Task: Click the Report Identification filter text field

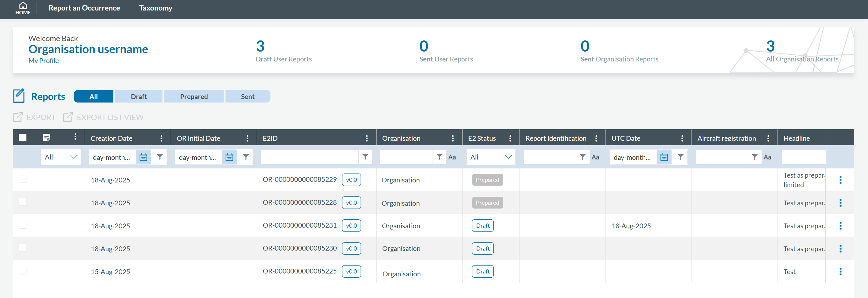Action: (x=549, y=157)
